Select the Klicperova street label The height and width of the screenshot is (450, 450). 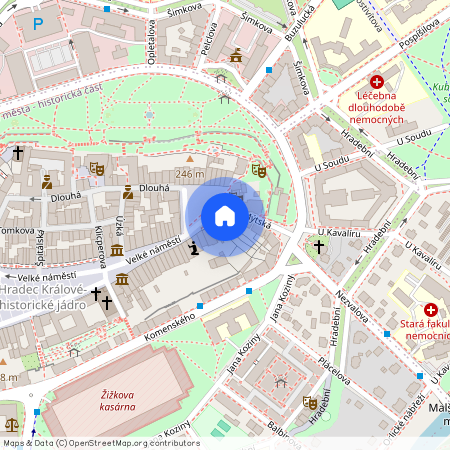coord(100,247)
